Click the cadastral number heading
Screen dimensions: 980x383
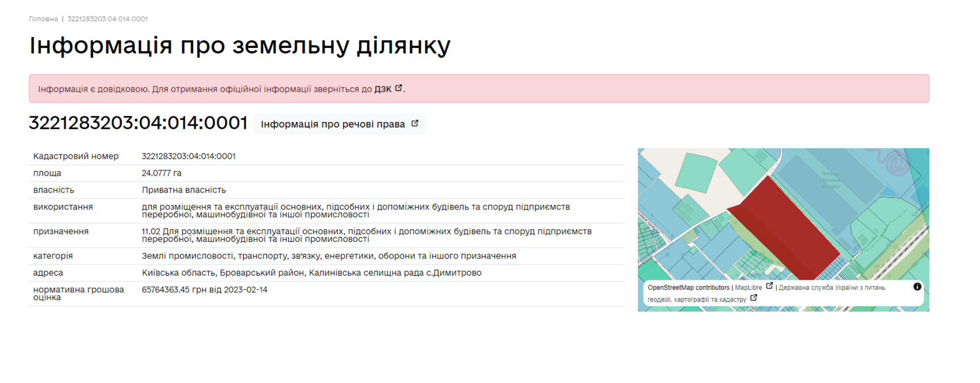click(x=138, y=123)
